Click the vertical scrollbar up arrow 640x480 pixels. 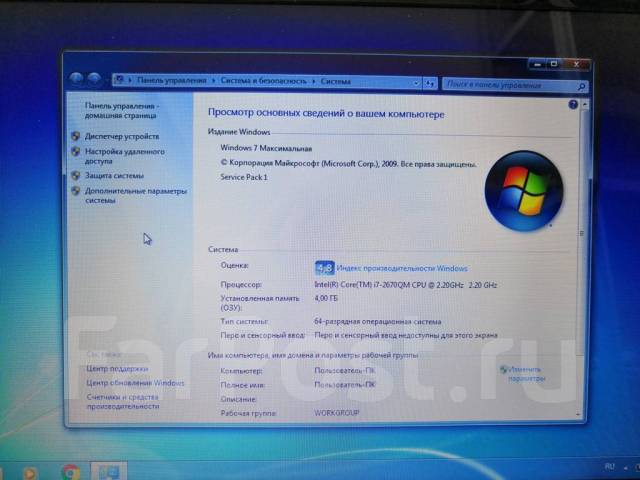[x=584, y=104]
